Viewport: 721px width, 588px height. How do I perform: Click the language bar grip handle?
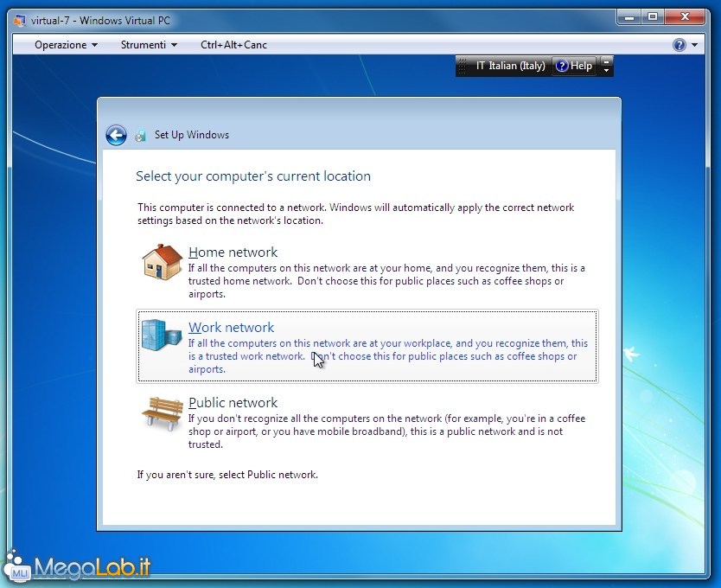(x=463, y=67)
